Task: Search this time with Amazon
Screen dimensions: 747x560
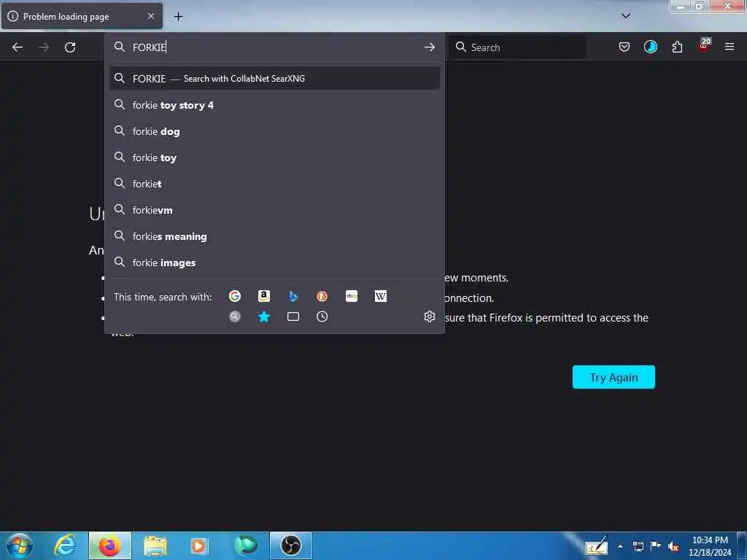Action: [264, 296]
